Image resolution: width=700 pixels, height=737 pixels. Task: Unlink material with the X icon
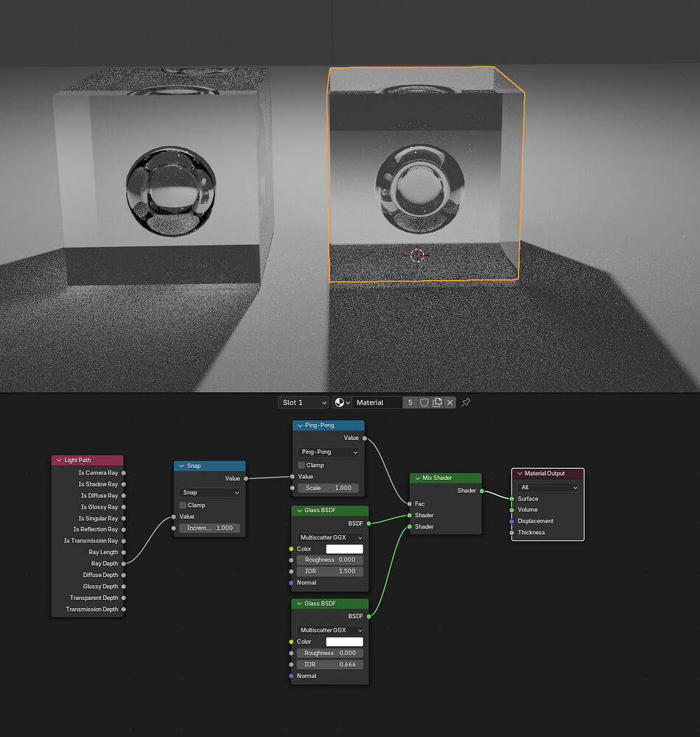point(450,402)
